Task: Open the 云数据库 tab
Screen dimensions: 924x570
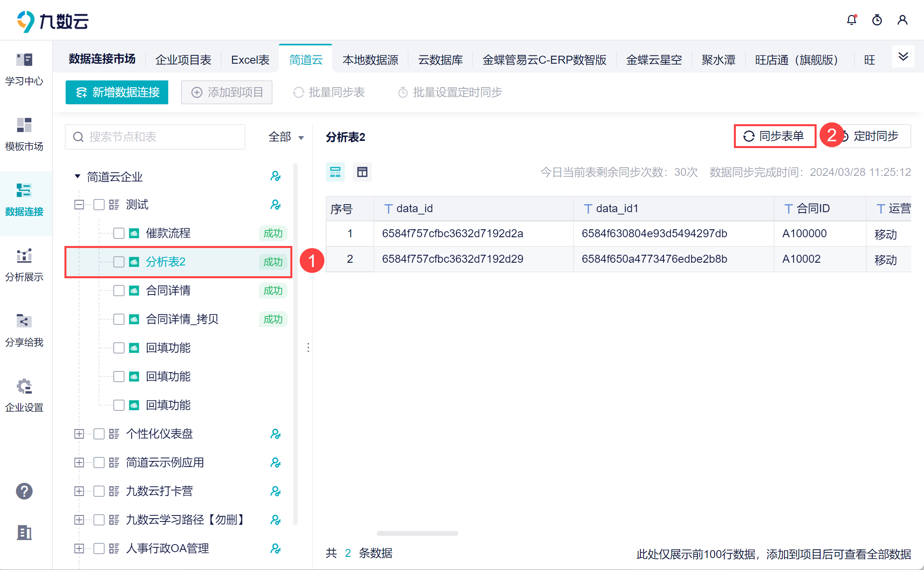Action: [x=440, y=60]
